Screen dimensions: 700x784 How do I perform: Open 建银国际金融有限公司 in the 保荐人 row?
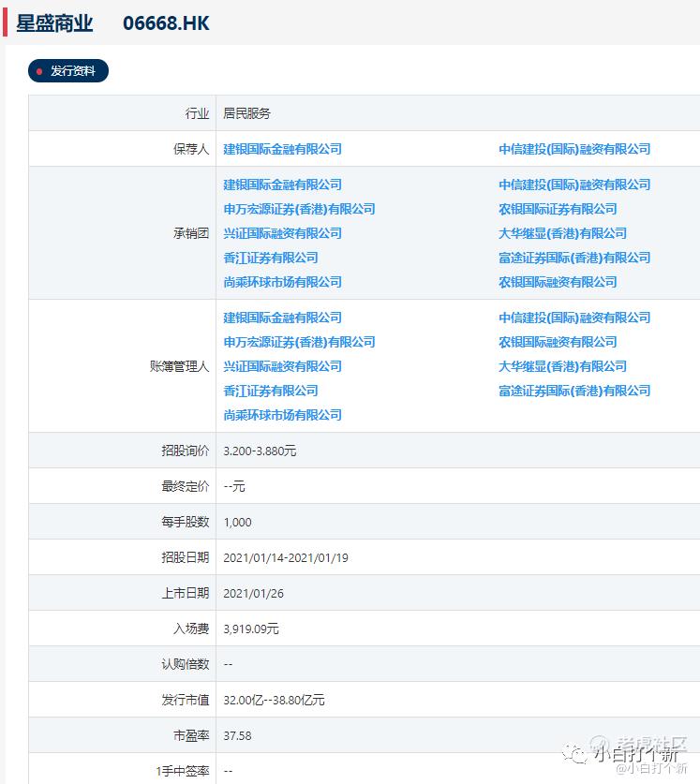[x=282, y=149]
